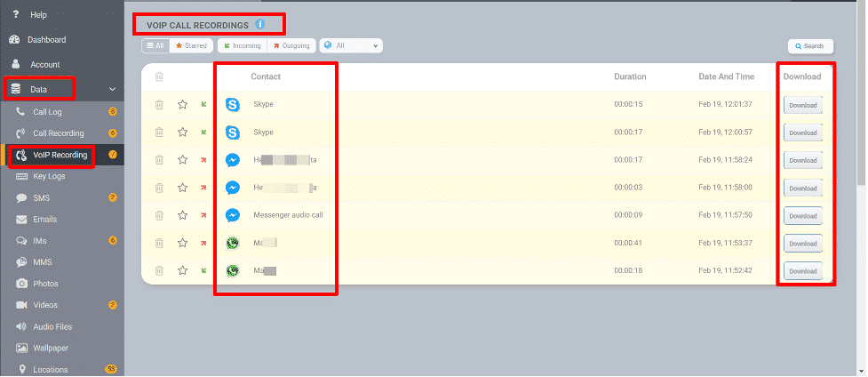Sort by the Date And Time column header
This screenshot has width=868, height=377.
726,76
